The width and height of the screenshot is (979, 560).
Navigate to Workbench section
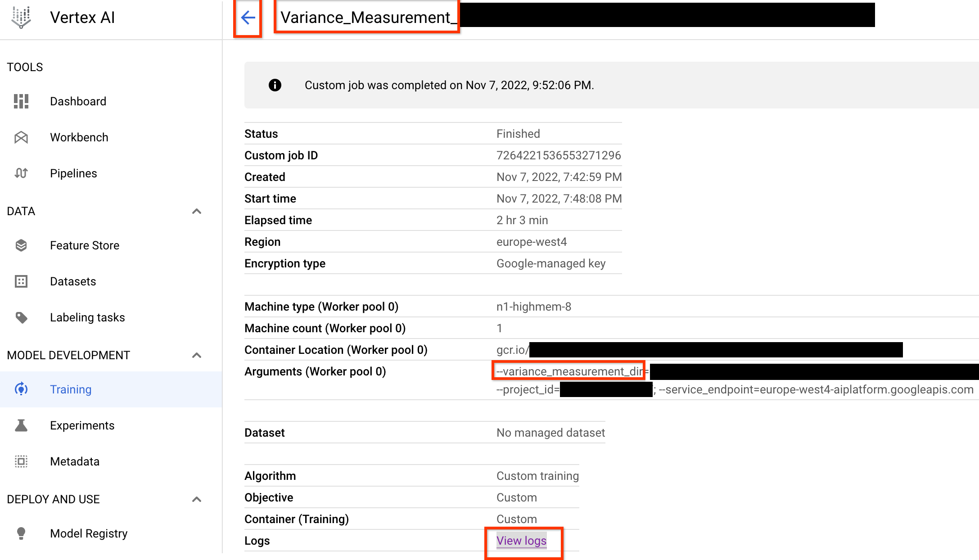coord(79,137)
